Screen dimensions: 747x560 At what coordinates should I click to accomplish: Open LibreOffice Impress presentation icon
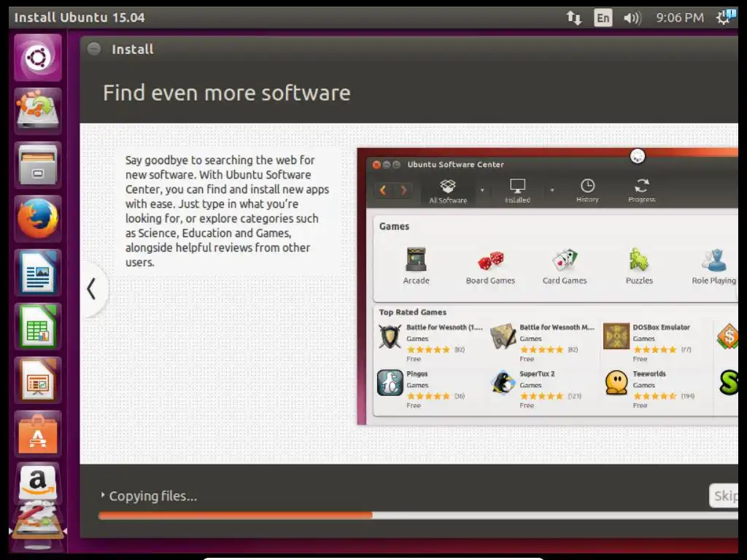tap(38, 381)
